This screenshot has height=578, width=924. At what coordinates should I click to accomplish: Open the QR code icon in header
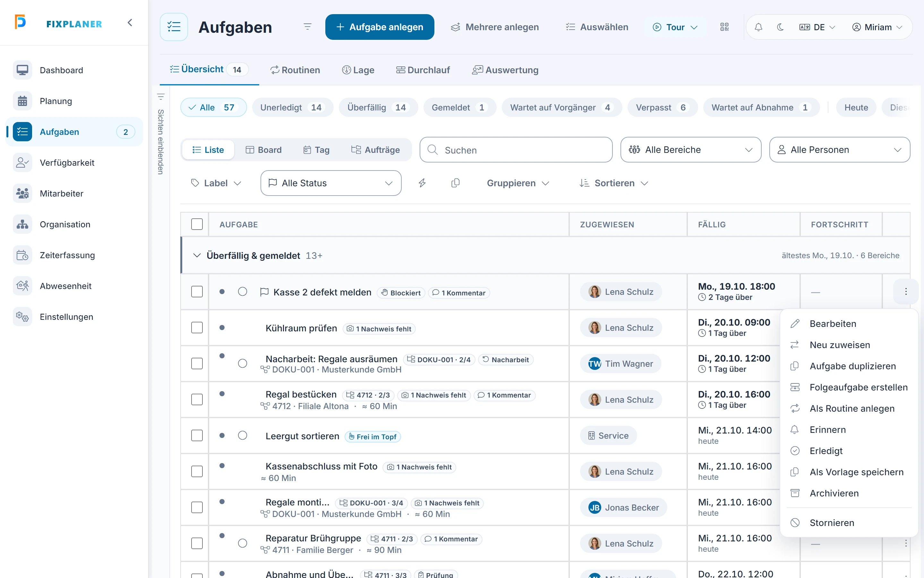coord(724,27)
